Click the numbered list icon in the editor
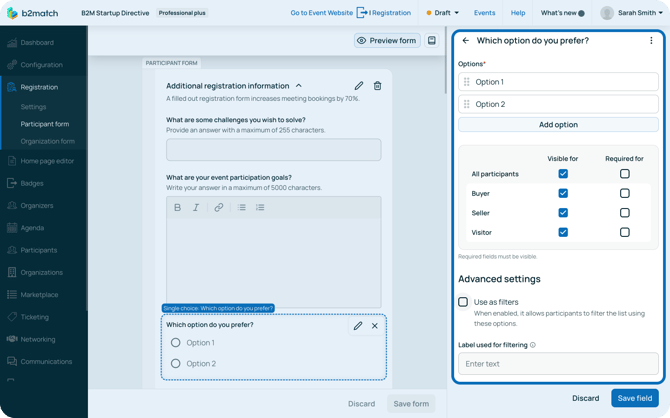The image size is (670, 418). tap(260, 208)
